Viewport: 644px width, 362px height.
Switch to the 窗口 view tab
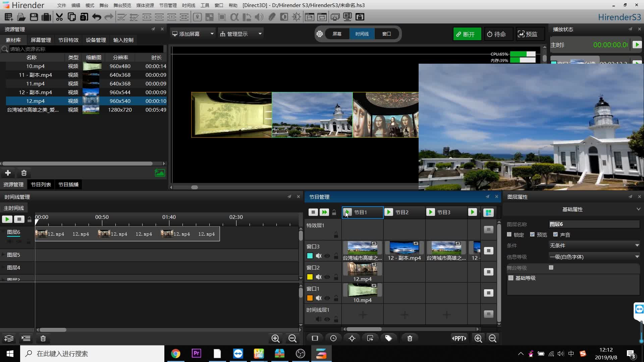(386, 34)
